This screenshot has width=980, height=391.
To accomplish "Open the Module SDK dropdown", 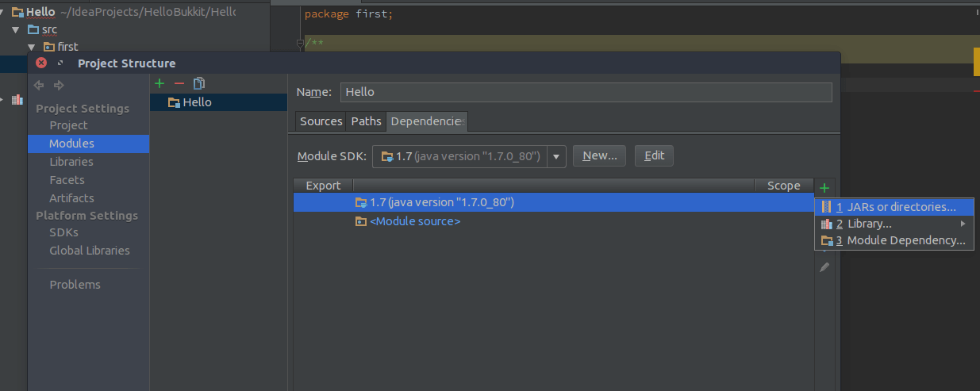I will pos(556,156).
